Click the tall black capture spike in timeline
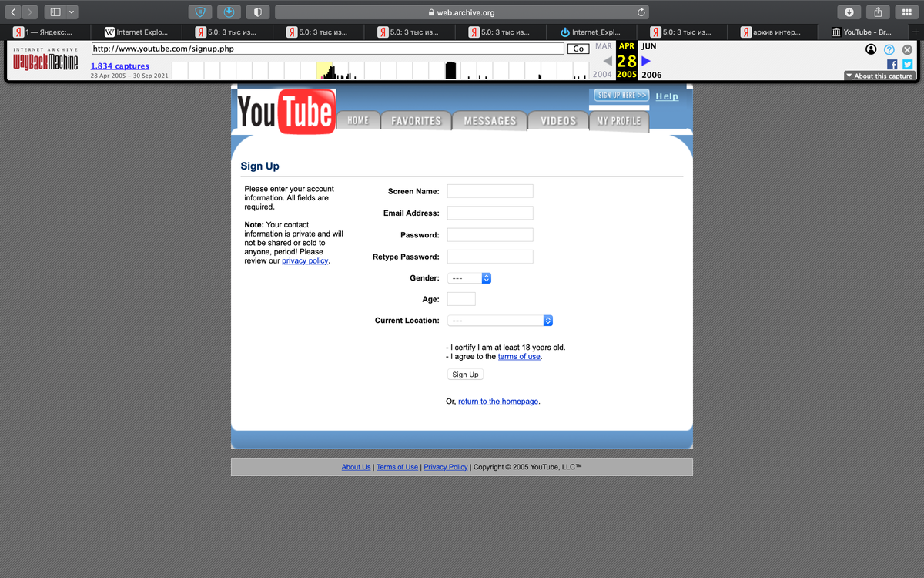 click(450, 71)
